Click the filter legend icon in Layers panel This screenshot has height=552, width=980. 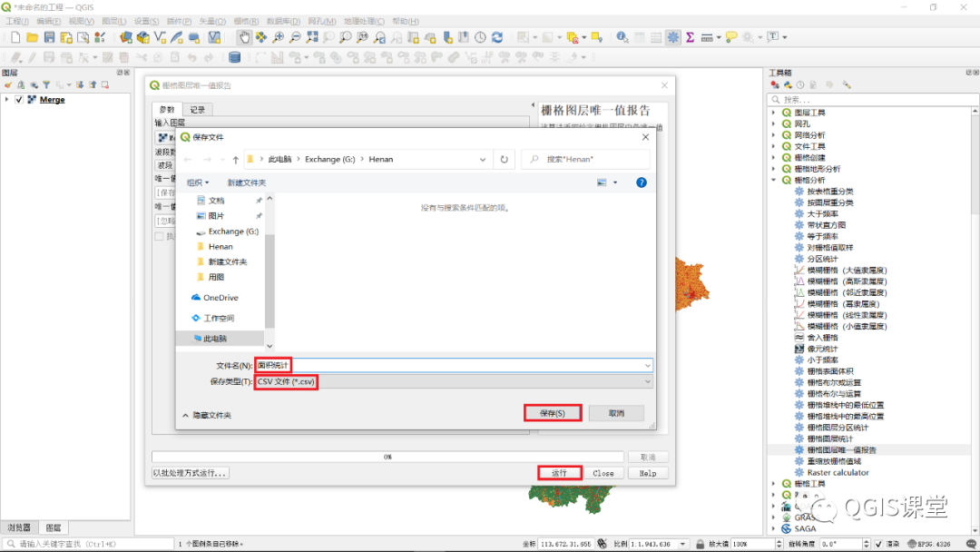(x=46, y=85)
